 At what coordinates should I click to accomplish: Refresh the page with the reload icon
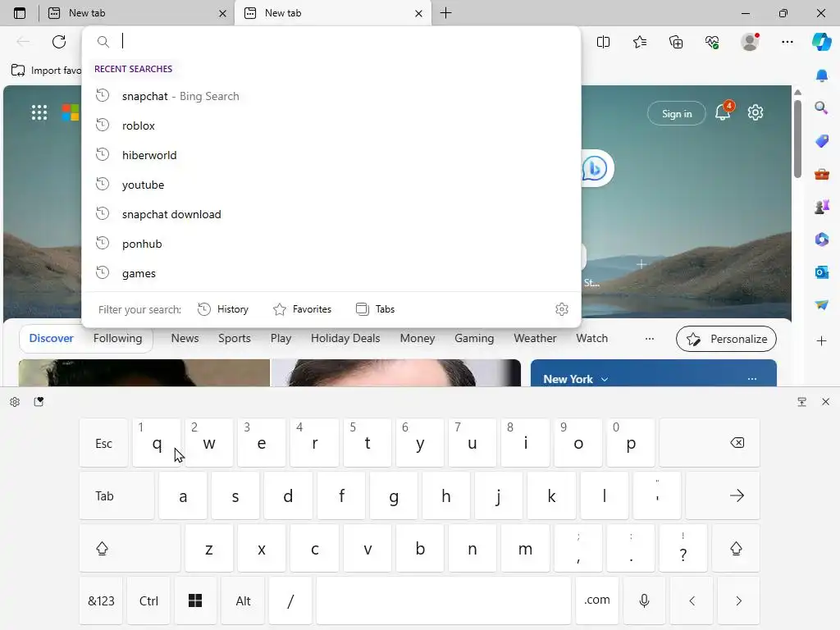59,42
